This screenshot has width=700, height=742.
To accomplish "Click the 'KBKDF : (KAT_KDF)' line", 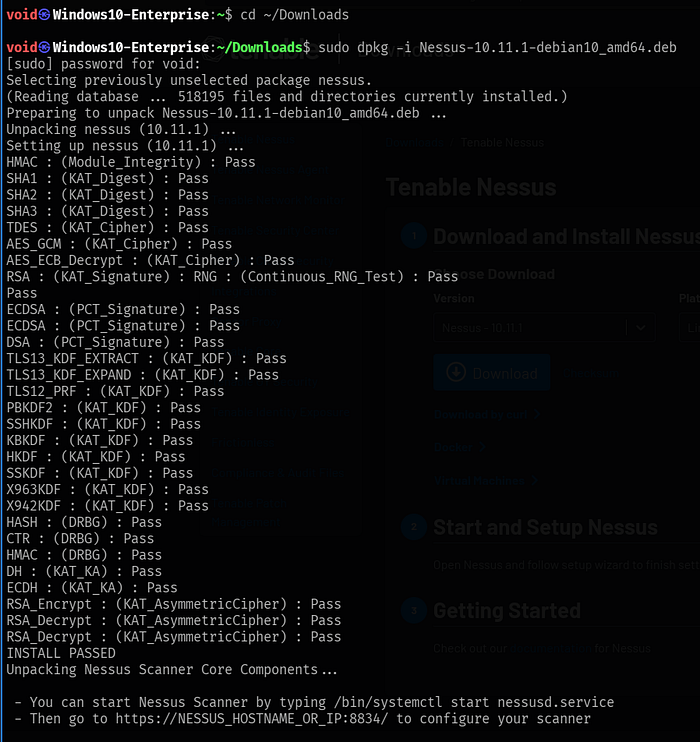I will [100, 441].
